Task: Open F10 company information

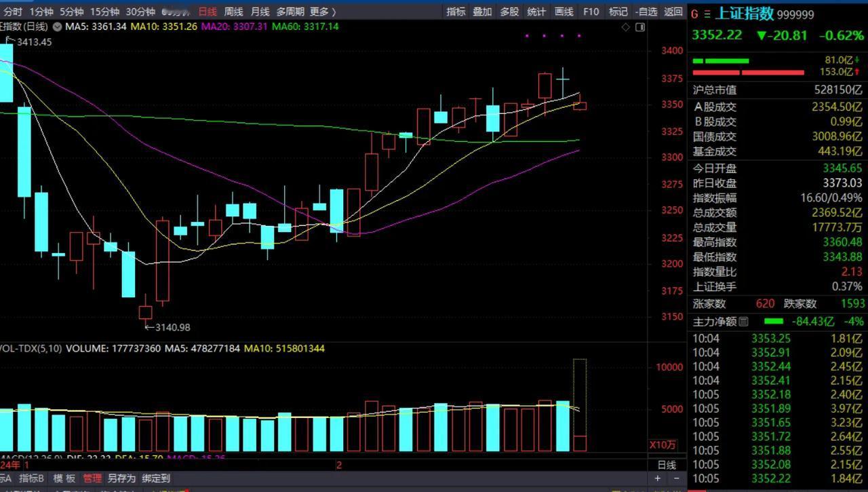Action: tap(591, 12)
